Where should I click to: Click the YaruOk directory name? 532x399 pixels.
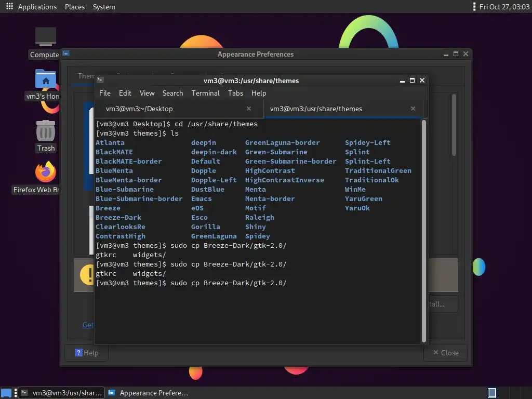coord(357,208)
